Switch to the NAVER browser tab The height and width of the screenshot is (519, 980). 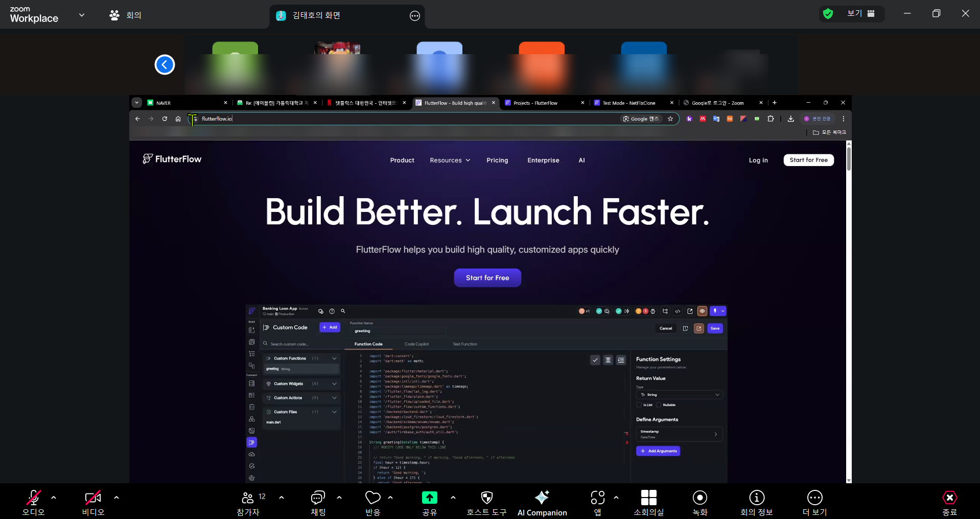(x=188, y=103)
